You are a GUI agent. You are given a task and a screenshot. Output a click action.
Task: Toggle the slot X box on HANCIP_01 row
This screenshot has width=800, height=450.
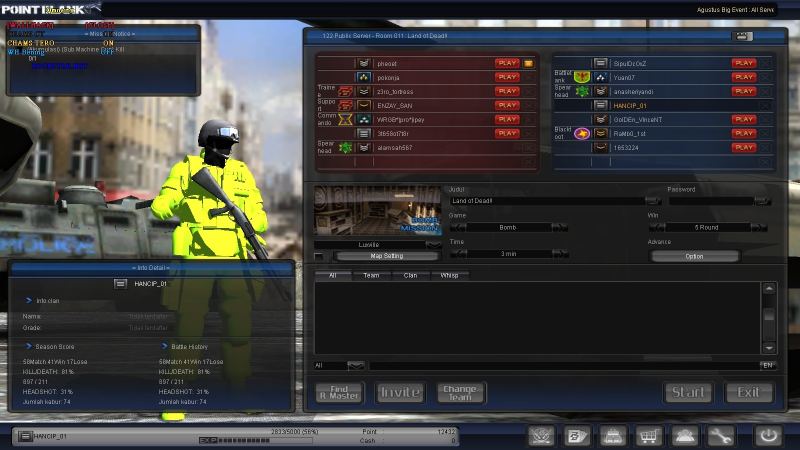click(x=764, y=106)
